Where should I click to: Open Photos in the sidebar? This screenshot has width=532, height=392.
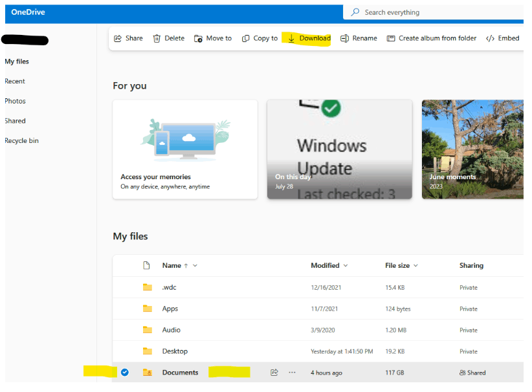point(16,101)
